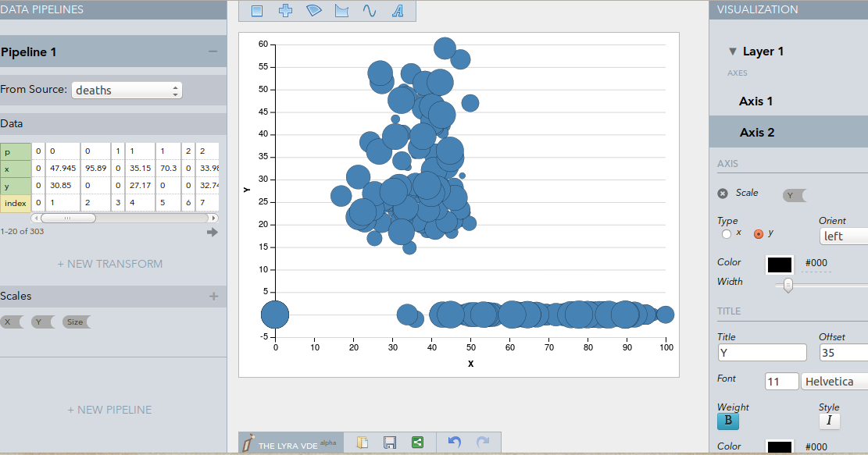Export the visualization using share icon

[x=417, y=442]
